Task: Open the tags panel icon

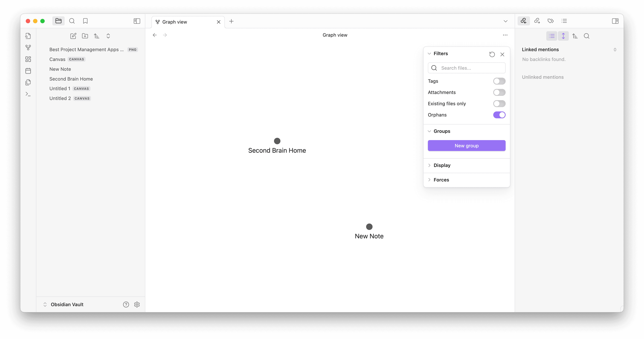Action: (550, 21)
